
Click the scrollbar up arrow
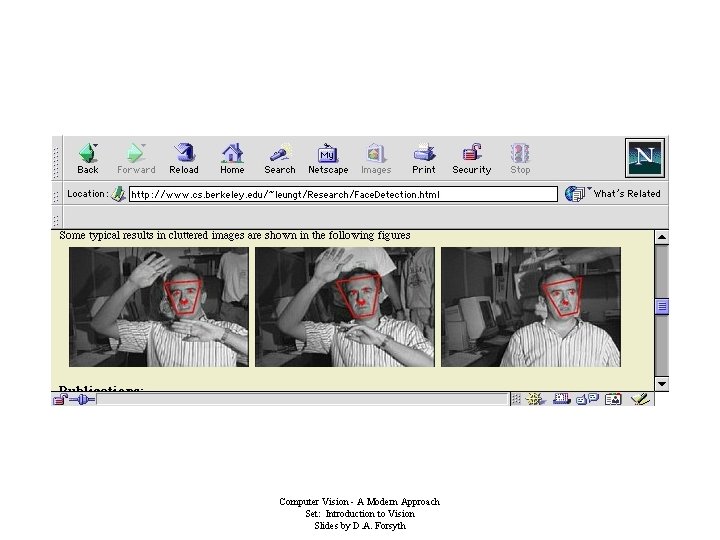click(x=662, y=237)
